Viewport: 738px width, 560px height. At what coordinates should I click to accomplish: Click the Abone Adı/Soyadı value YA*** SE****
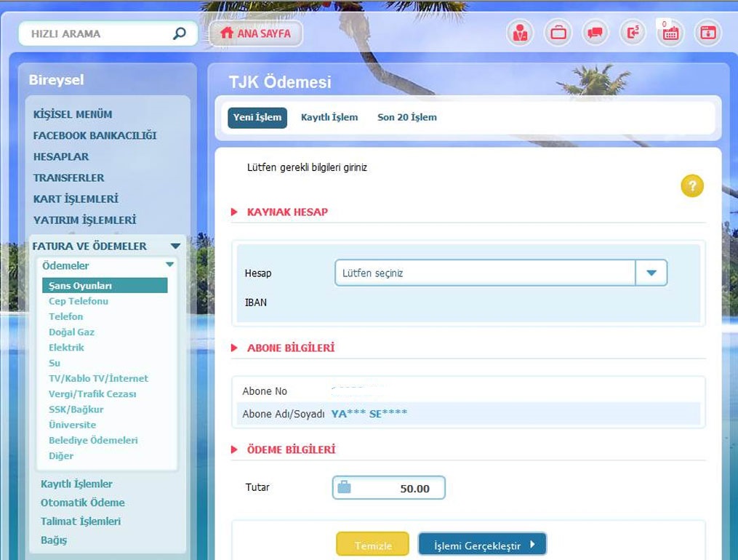tap(369, 414)
